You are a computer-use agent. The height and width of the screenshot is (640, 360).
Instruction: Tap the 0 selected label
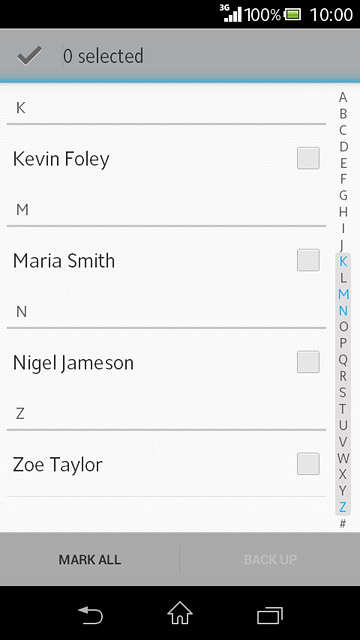click(103, 56)
